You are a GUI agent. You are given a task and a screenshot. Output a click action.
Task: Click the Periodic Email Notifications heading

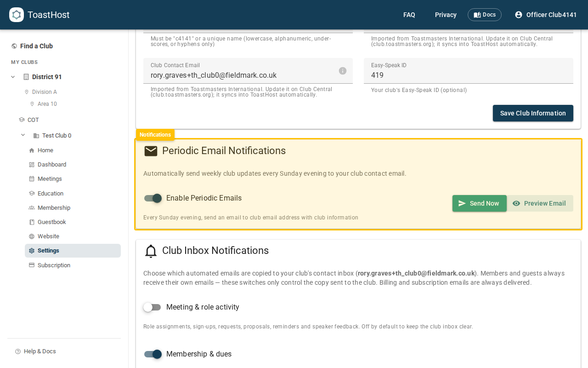pyautogui.click(x=224, y=151)
